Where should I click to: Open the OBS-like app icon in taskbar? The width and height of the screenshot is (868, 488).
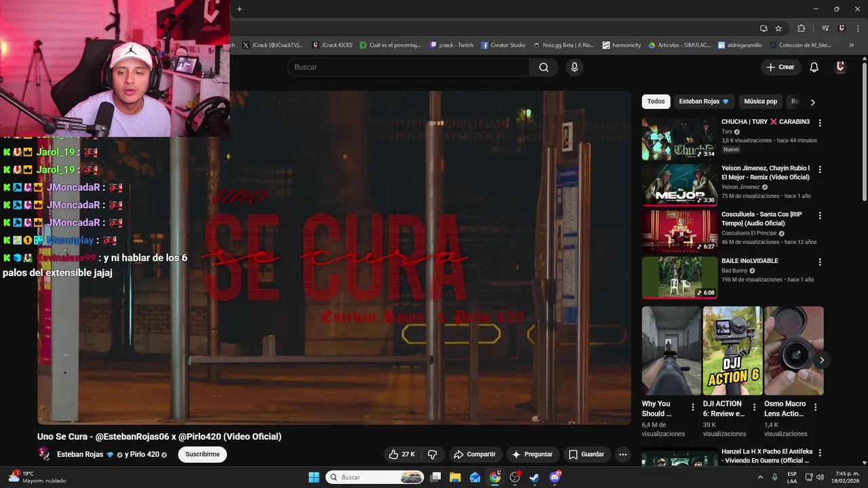point(515,477)
